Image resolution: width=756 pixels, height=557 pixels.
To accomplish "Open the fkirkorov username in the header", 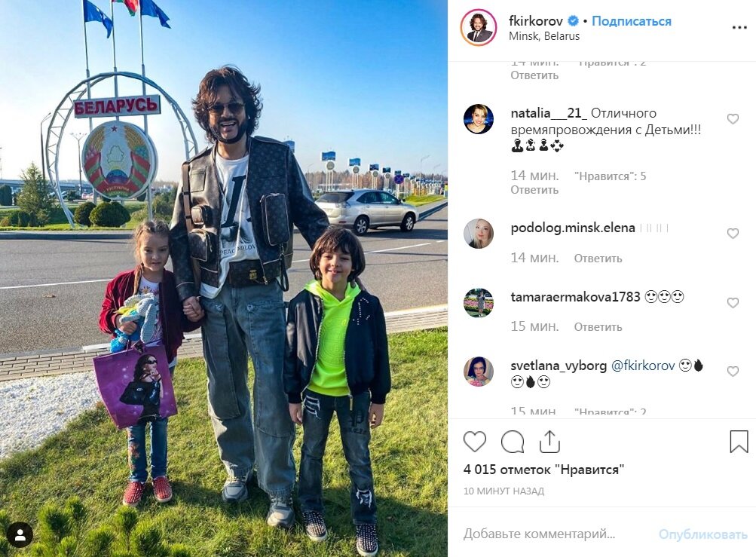I will (536, 21).
